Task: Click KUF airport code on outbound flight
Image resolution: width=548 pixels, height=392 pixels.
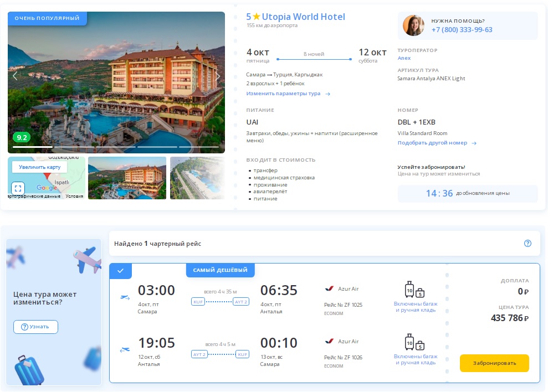Action: point(198,302)
